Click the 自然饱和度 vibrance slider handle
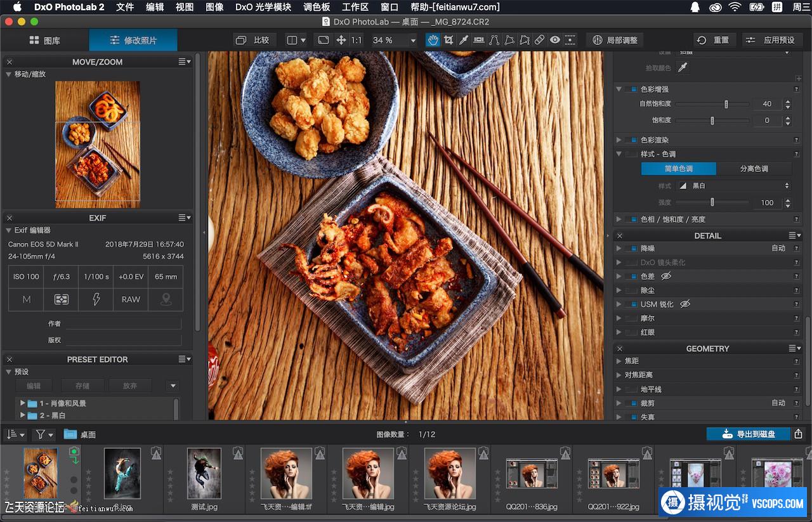This screenshot has height=522, width=812. pyautogui.click(x=726, y=104)
